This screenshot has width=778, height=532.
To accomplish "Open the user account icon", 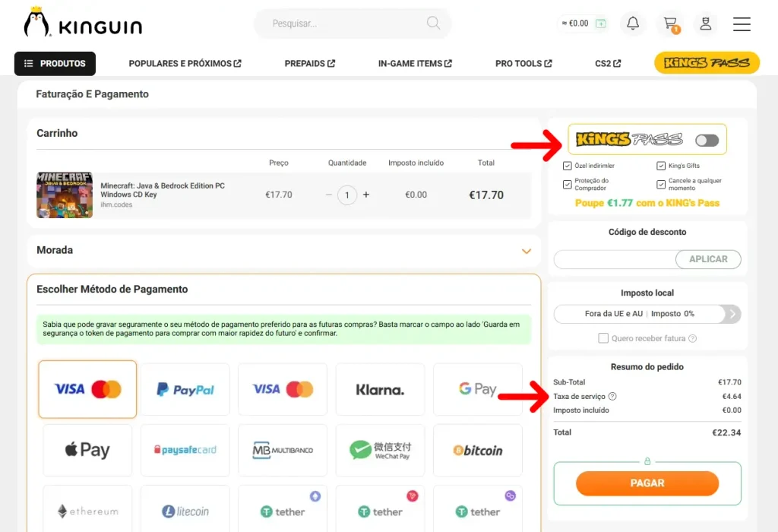I will pyautogui.click(x=706, y=24).
